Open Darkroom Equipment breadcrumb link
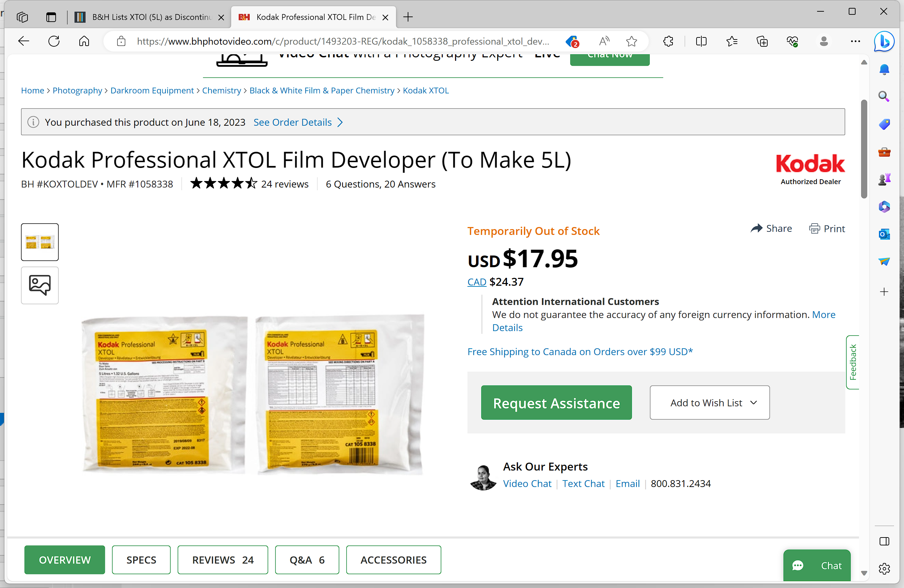 click(152, 90)
